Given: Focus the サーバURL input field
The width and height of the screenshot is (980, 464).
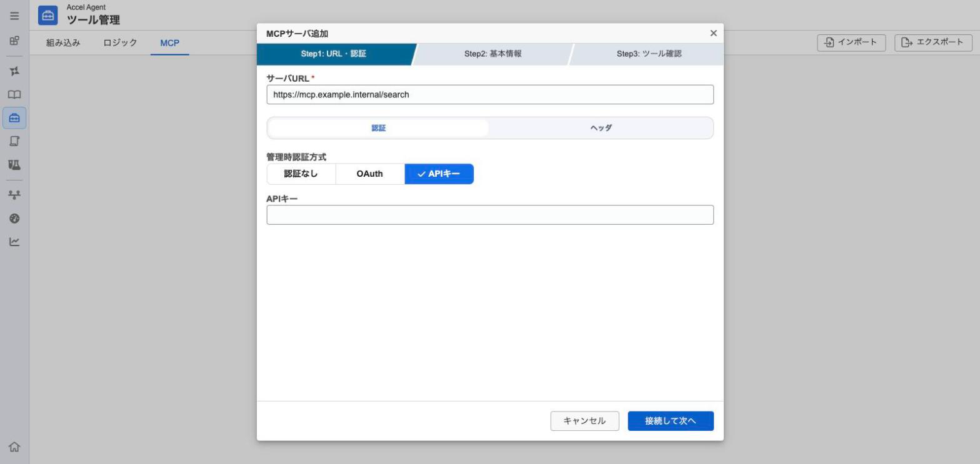Looking at the screenshot, I should coord(490,95).
